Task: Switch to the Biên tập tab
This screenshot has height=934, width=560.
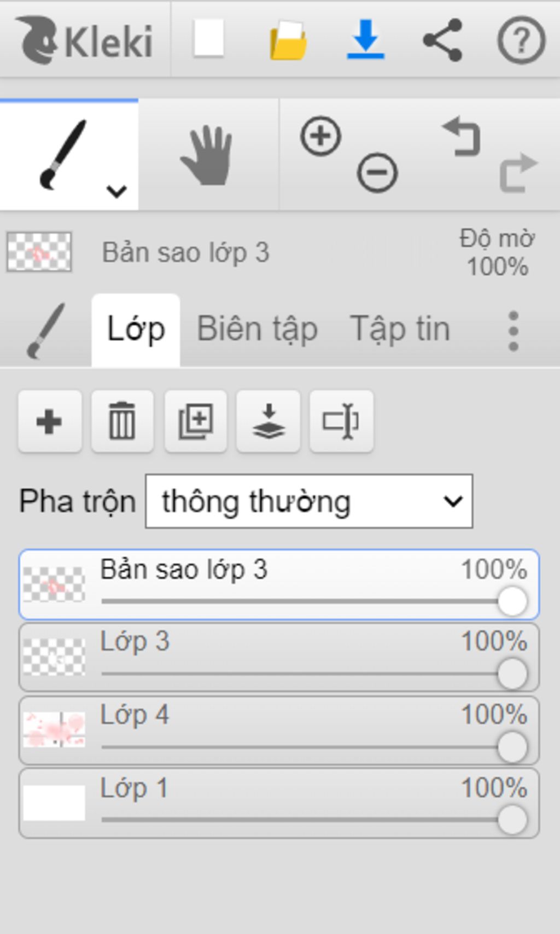Action: [257, 330]
